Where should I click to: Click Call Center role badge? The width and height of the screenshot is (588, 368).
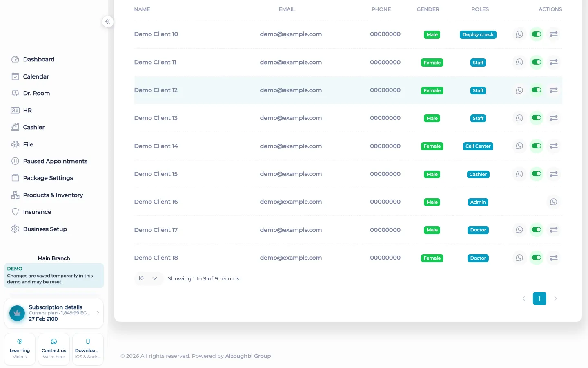coord(478,146)
